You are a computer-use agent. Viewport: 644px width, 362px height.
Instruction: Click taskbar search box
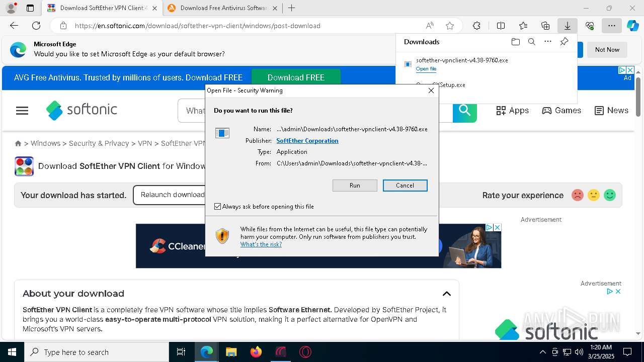[97, 352]
